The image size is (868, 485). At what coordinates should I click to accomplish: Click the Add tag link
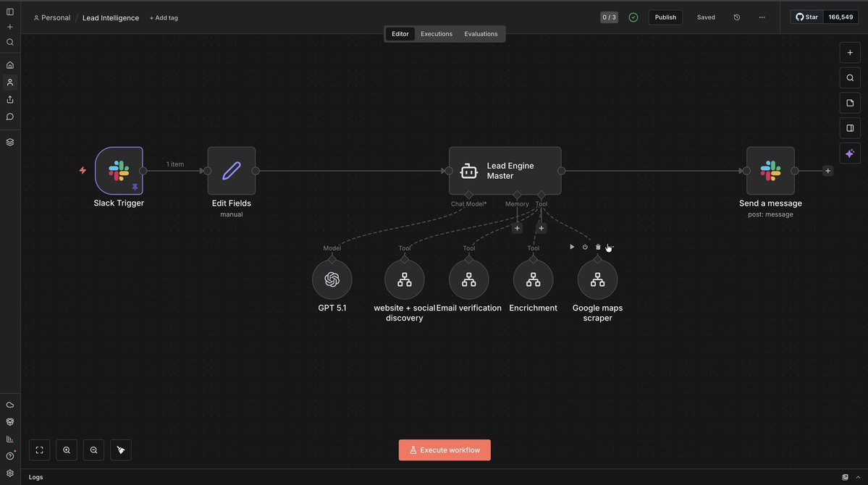[164, 17]
